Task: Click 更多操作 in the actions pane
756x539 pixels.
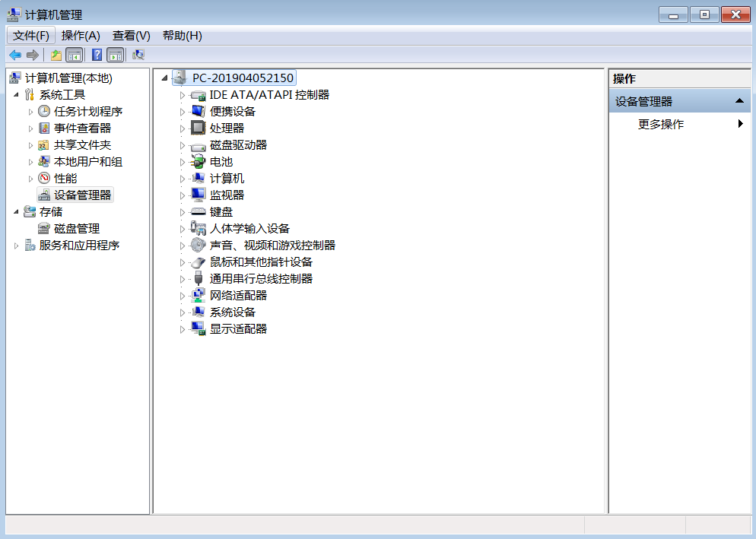Action: click(x=660, y=125)
